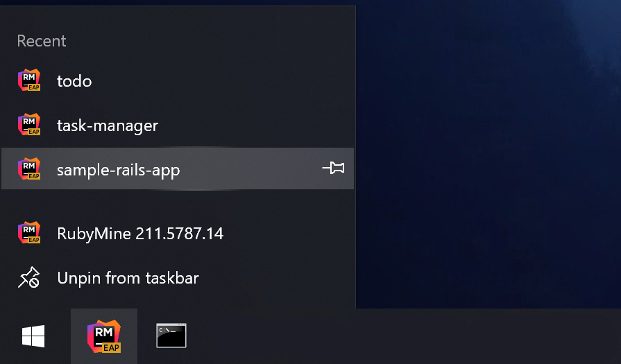Click the empty desktop wallpaper area
Image resolution: width=621 pixels, height=364 pixels.
488,155
